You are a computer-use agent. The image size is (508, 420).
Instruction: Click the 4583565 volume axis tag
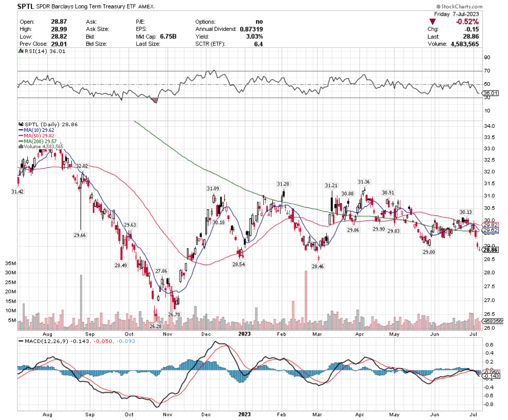click(x=493, y=321)
